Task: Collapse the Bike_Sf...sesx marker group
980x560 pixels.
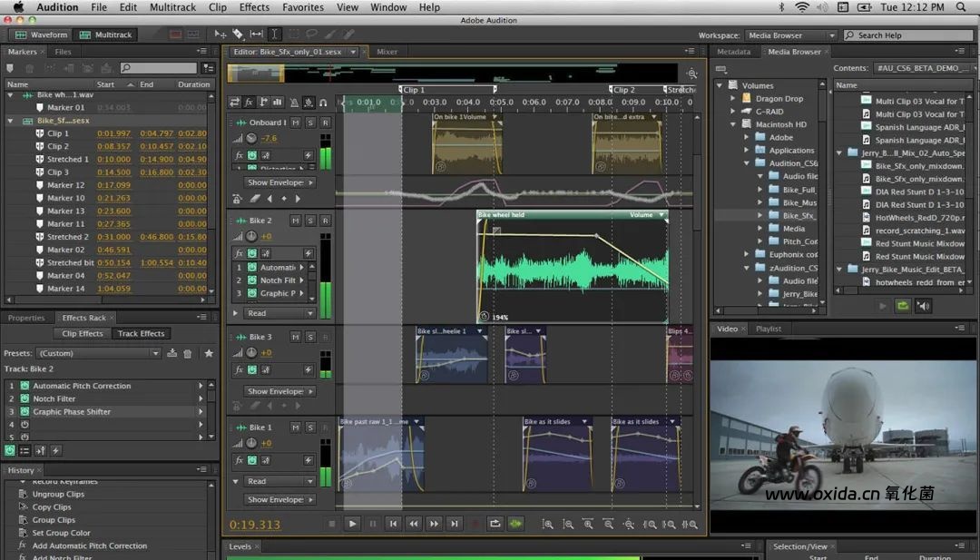Action: point(10,121)
